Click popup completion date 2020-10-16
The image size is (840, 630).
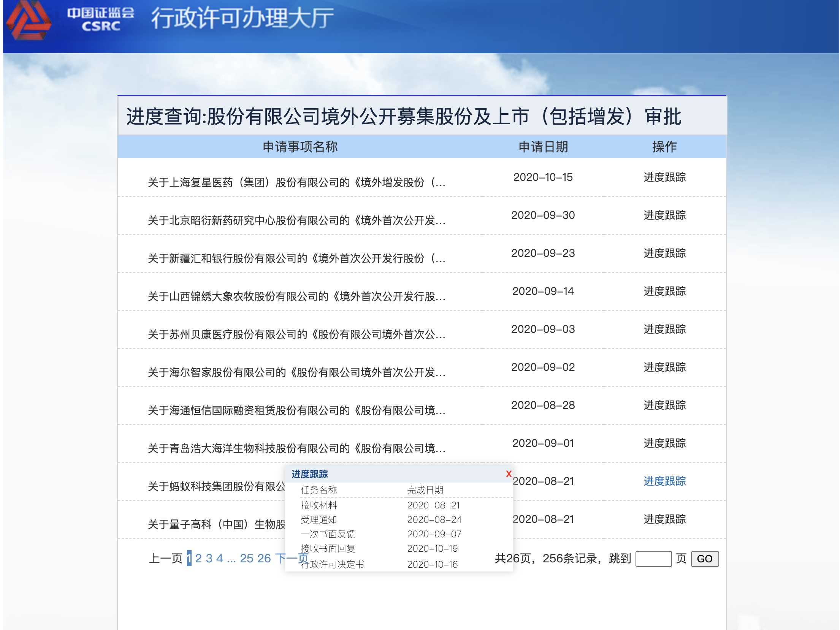[x=432, y=564]
